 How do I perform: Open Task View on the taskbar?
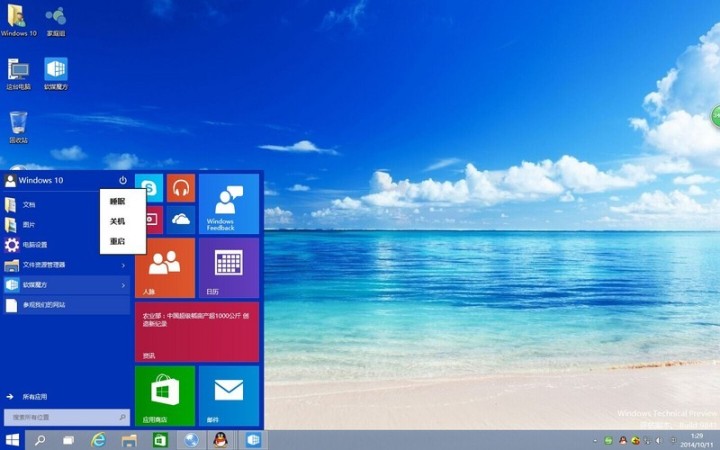click(x=68, y=440)
